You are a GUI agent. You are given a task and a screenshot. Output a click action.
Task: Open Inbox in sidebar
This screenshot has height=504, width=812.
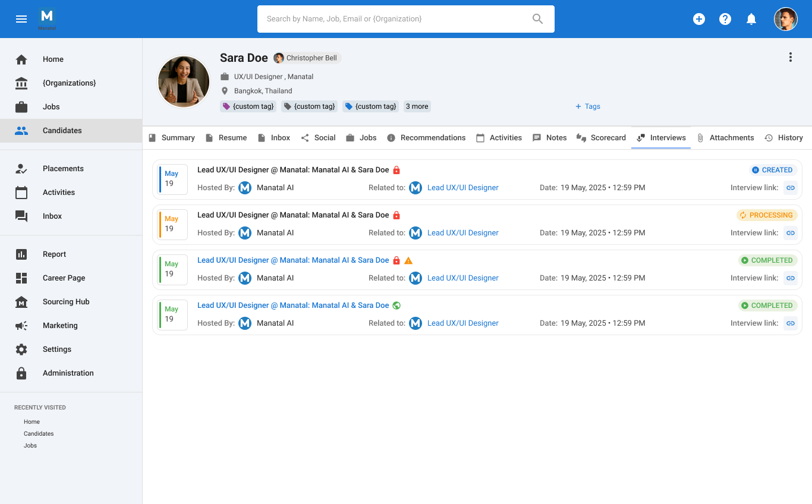click(x=71, y=216)
